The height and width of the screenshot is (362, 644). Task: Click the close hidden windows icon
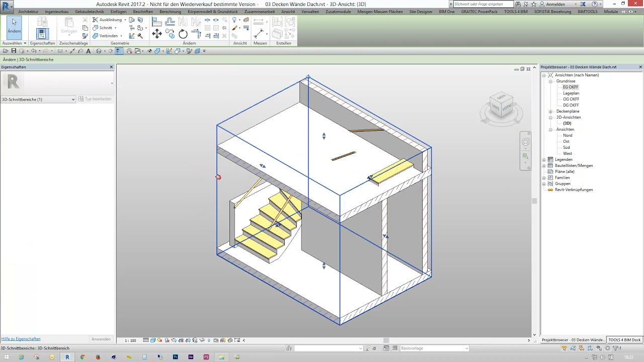point(129,51)
